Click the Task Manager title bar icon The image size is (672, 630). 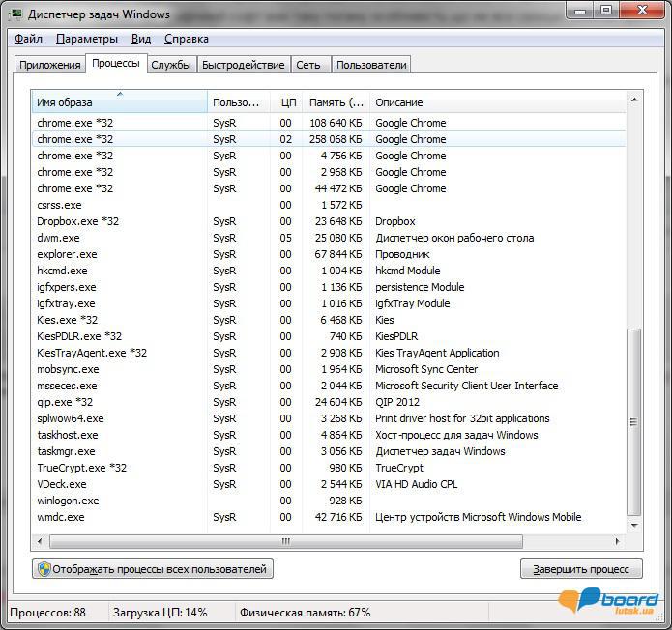point(16,14)
